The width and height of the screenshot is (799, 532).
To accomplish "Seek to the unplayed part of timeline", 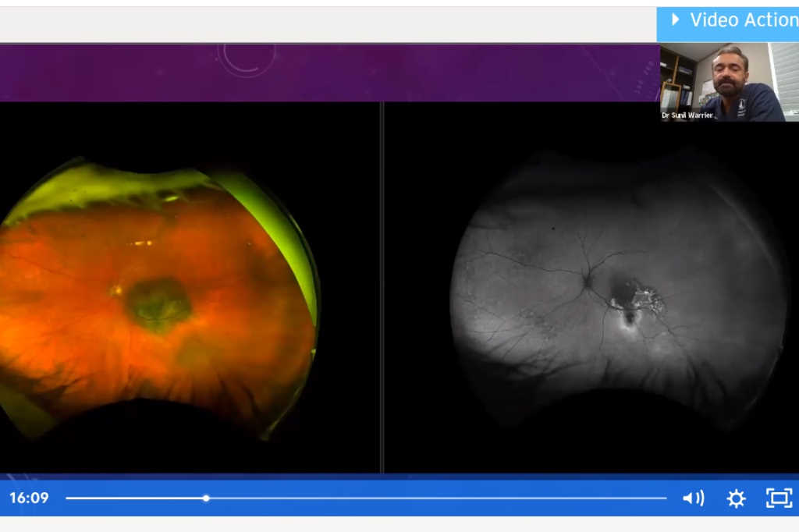I will click(437, 498).
